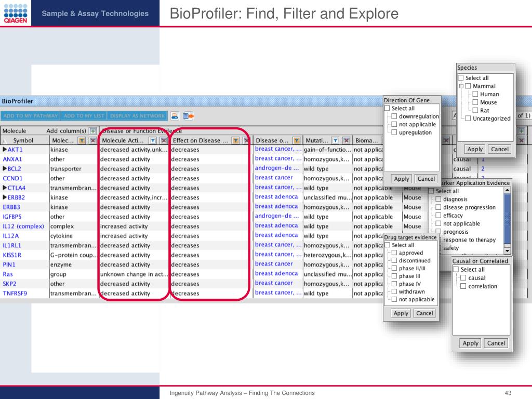
Task: Click scroll-down arrow in Marker Application list
Action: click(507, 251)
